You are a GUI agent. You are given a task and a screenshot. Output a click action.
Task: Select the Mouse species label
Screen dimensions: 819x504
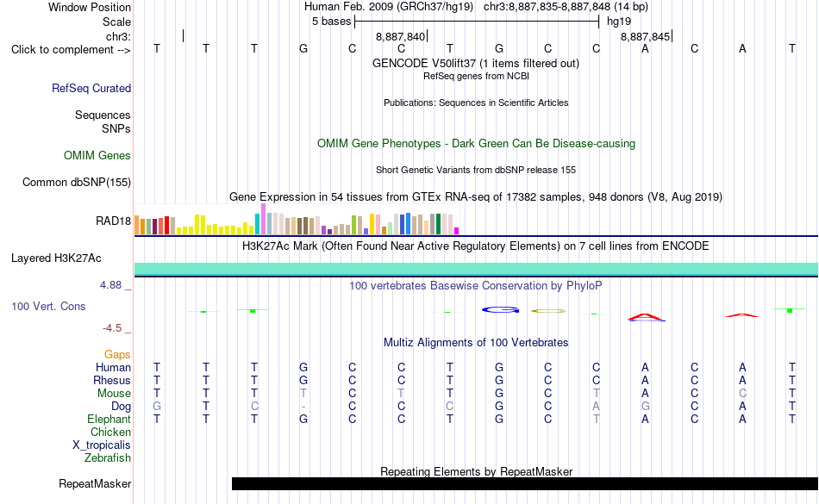tap(114, 394)
